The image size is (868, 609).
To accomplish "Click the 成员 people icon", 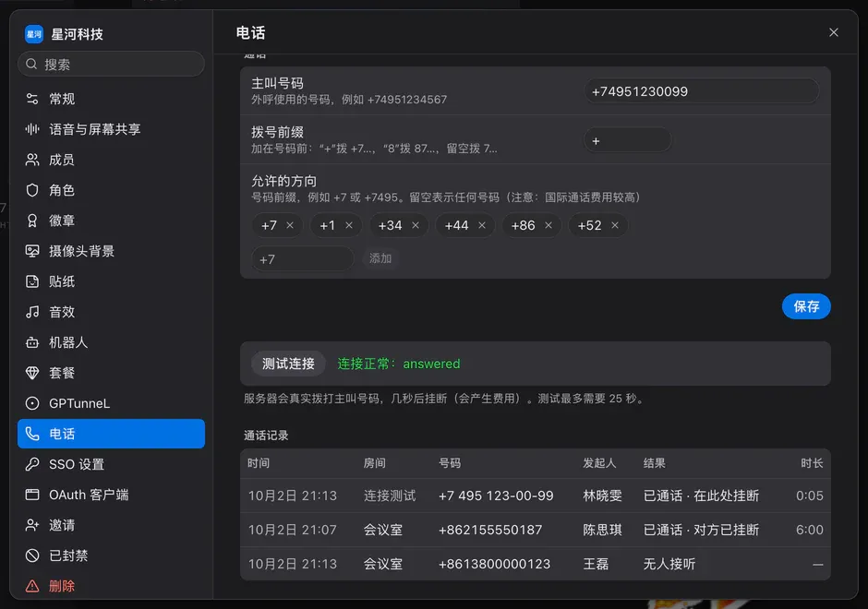I will coord(32,160).
